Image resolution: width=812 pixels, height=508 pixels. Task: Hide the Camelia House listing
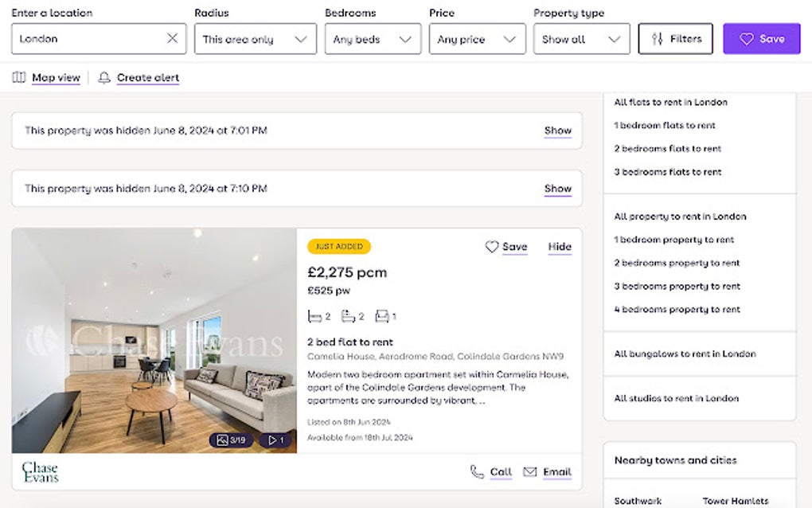tap(559, 247)
